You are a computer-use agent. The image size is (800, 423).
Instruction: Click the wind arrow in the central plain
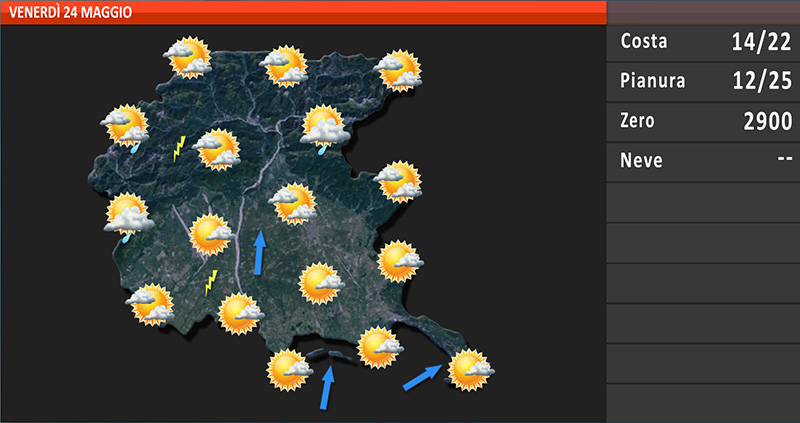coord(260,252)
